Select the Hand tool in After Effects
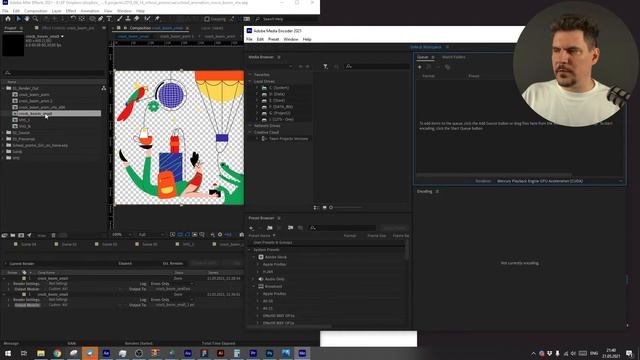640x360 pixels. [27, 19]
